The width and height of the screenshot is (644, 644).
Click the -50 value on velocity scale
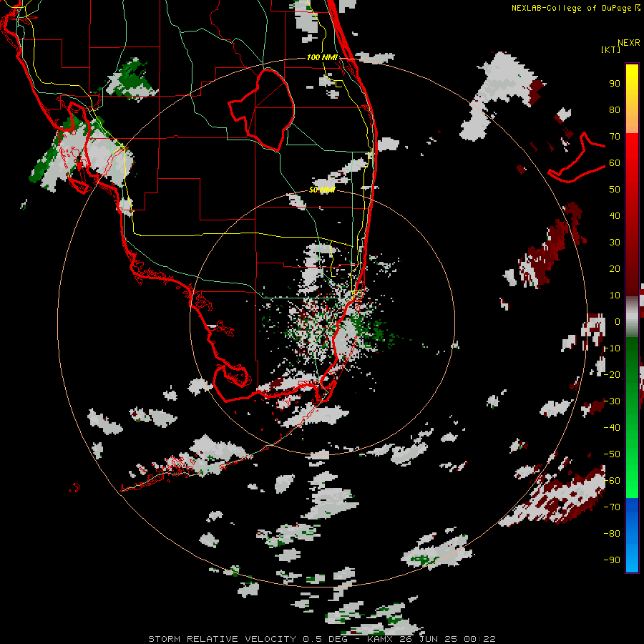tap(612, 454)
